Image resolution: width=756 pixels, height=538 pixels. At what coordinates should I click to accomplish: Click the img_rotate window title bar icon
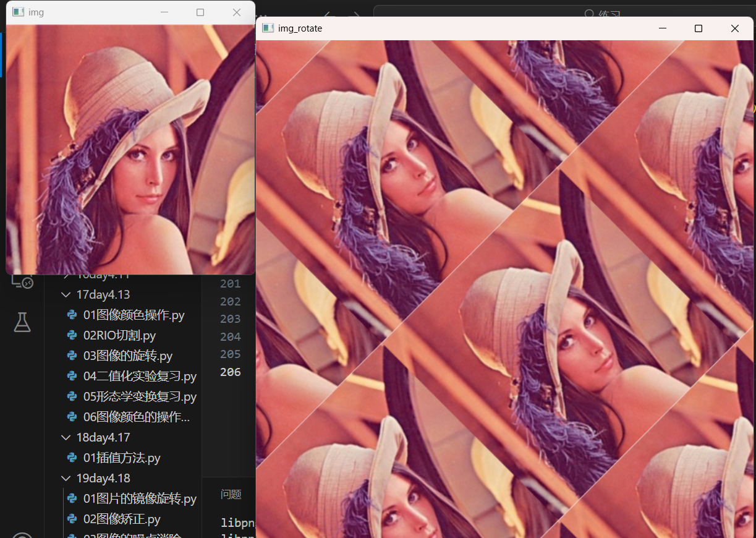click(268, 28)
